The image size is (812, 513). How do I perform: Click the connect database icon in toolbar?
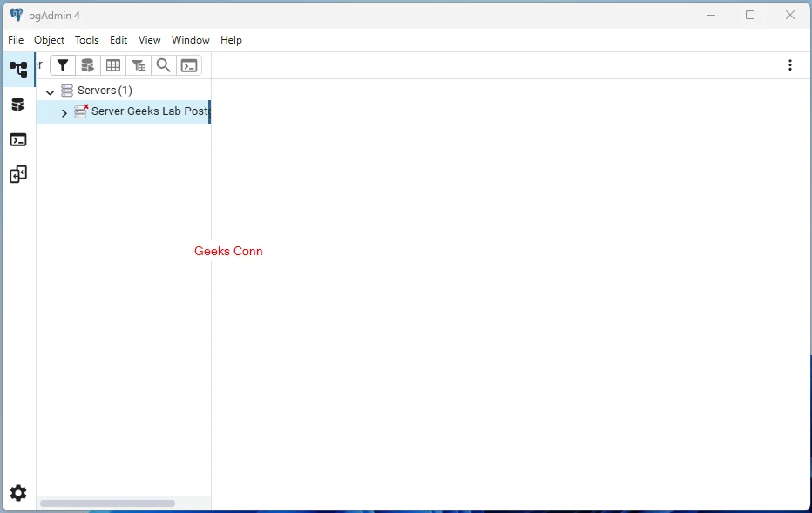point(87,65)
